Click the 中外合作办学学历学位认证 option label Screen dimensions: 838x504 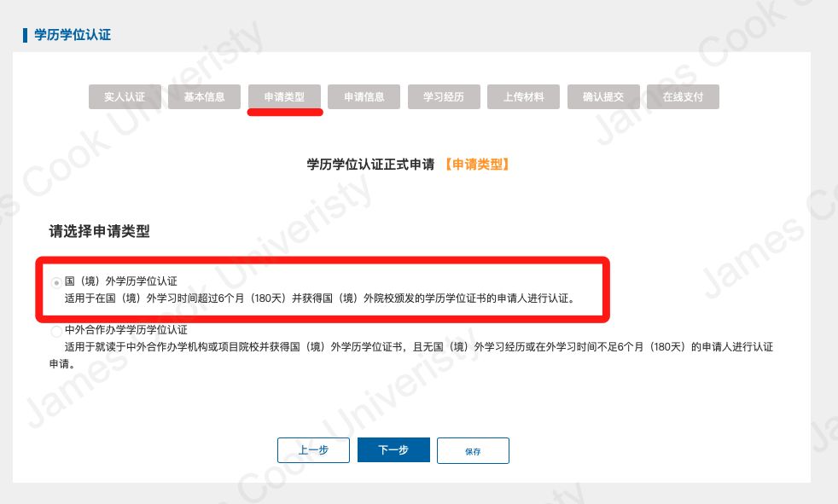coord(126,329)
